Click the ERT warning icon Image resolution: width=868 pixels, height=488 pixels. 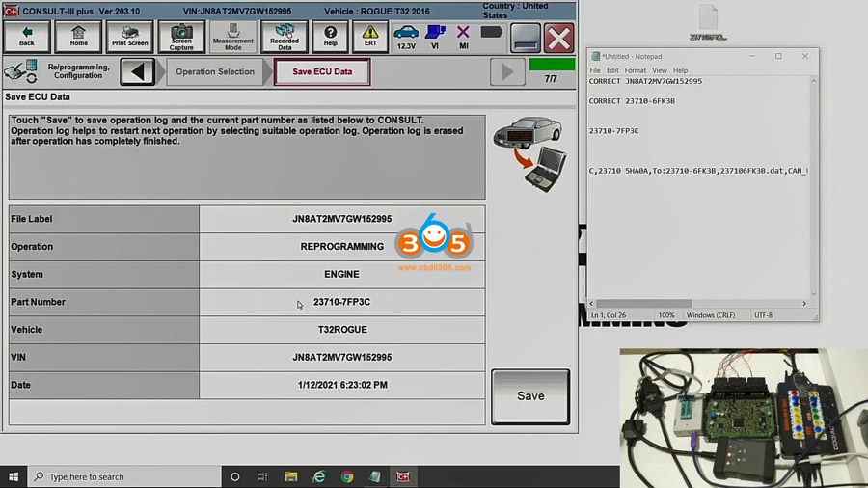click(370, 37)
